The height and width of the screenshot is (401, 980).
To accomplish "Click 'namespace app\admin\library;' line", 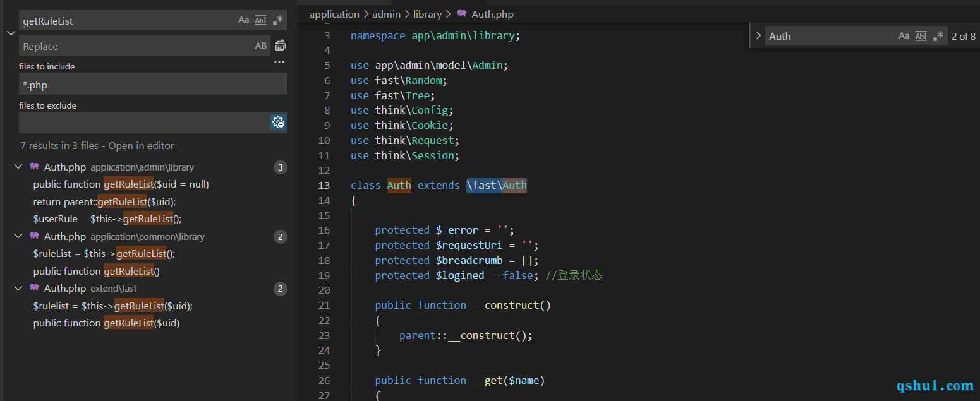I will tap(435, 35).
